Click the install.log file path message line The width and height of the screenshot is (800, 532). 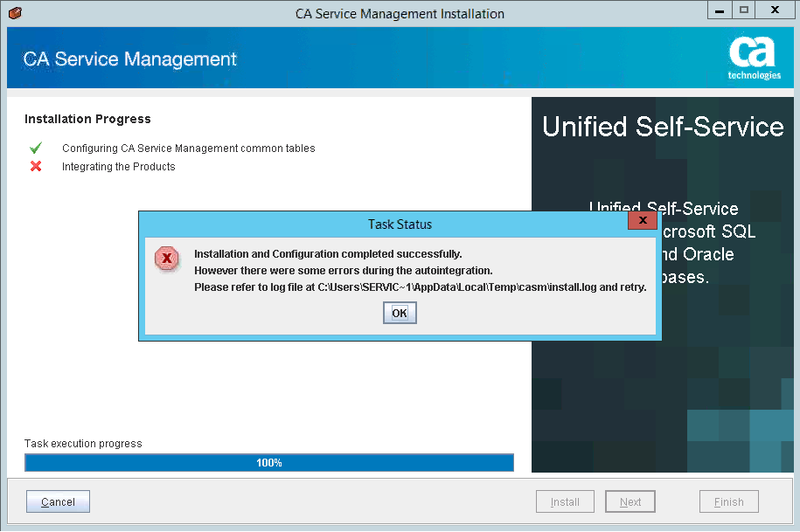[x=420, y=287]
